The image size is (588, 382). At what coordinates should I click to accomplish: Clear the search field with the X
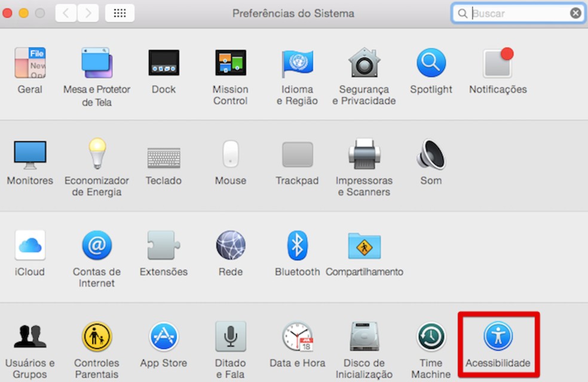point(575,13)
